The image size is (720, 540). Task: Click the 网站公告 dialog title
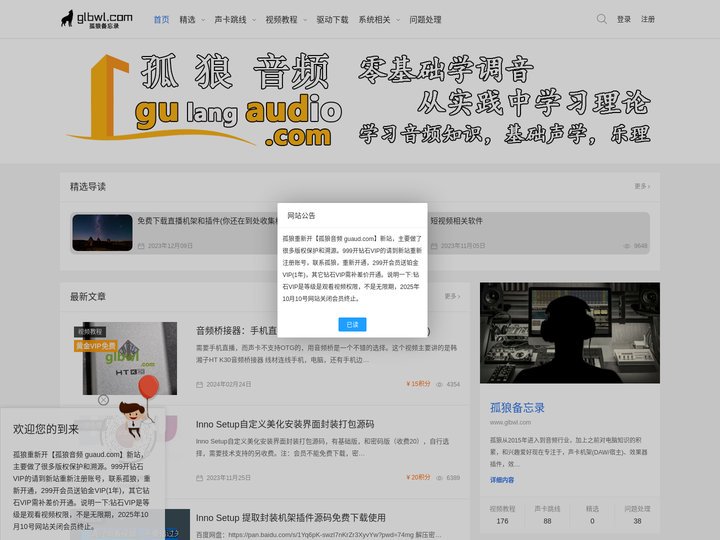coord(301,215)
